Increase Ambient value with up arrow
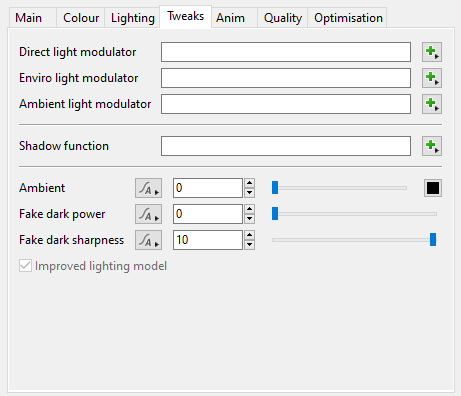 pos(249,183)
